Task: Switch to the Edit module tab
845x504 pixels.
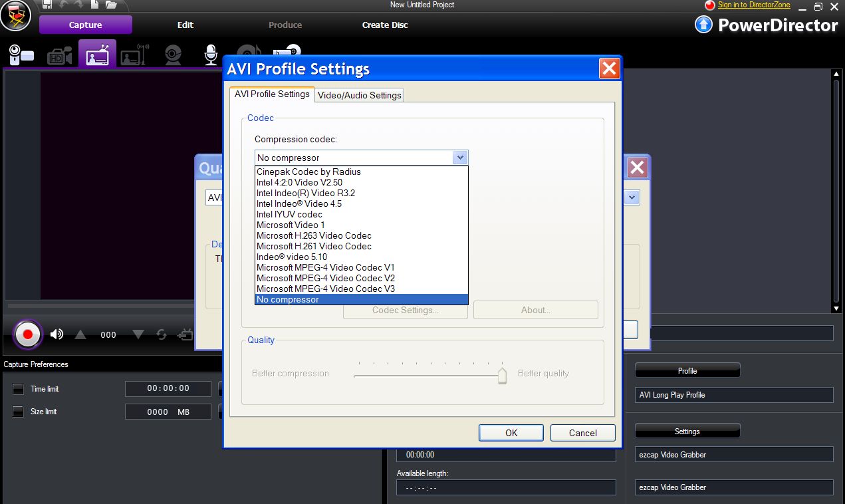Action: (x=185, y=25)
